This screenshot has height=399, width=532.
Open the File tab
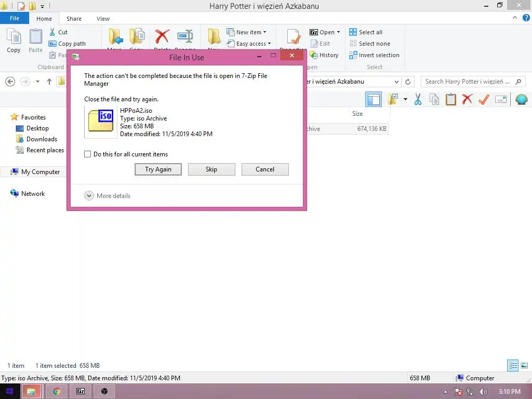(x=15, y=18)
